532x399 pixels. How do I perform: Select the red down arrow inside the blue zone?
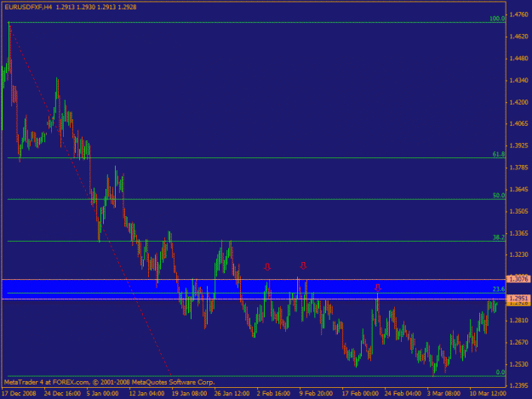click(378, 288)
